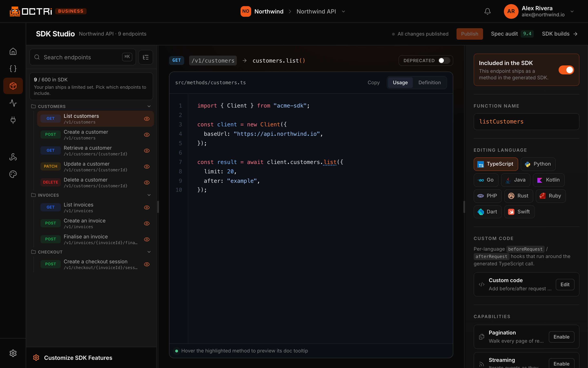Open the settings gear at sidebar bottom
Image resolution: width=588 pixels, height=368 pixels.
[x=13, y=353]
